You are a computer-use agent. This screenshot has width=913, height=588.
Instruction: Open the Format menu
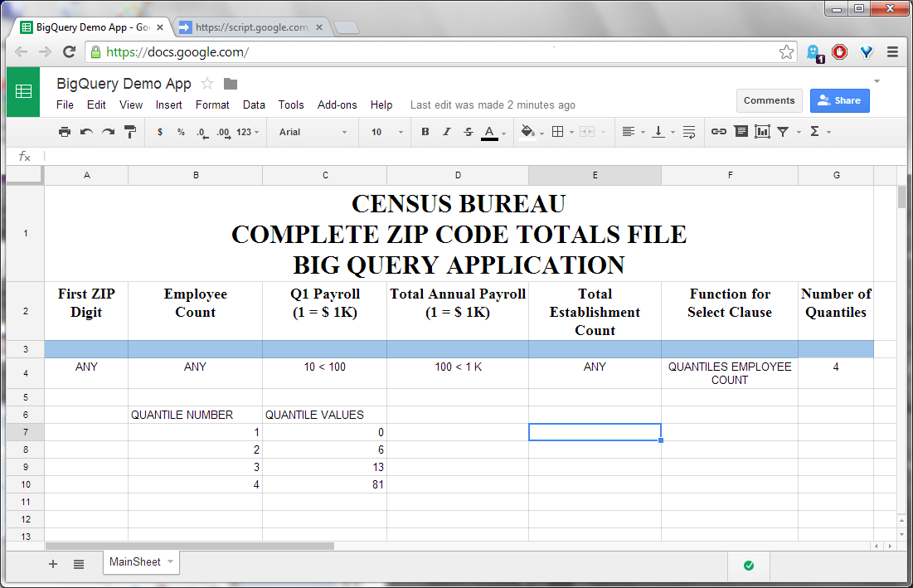point(212,104)
